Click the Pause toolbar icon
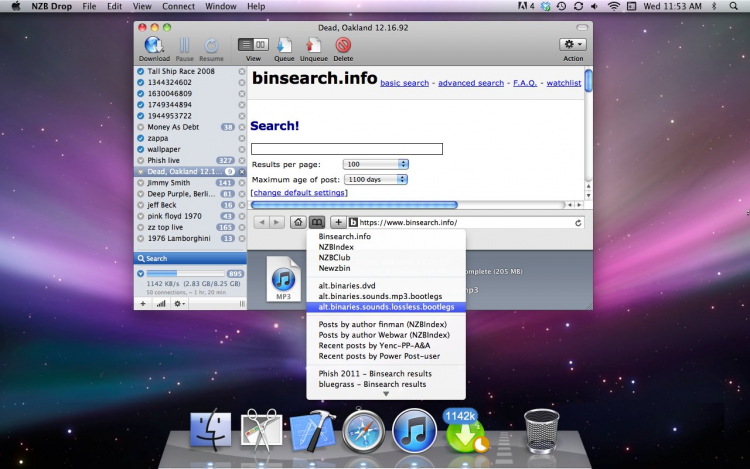This screenshot has width=750, height=469. click(184, 45)
